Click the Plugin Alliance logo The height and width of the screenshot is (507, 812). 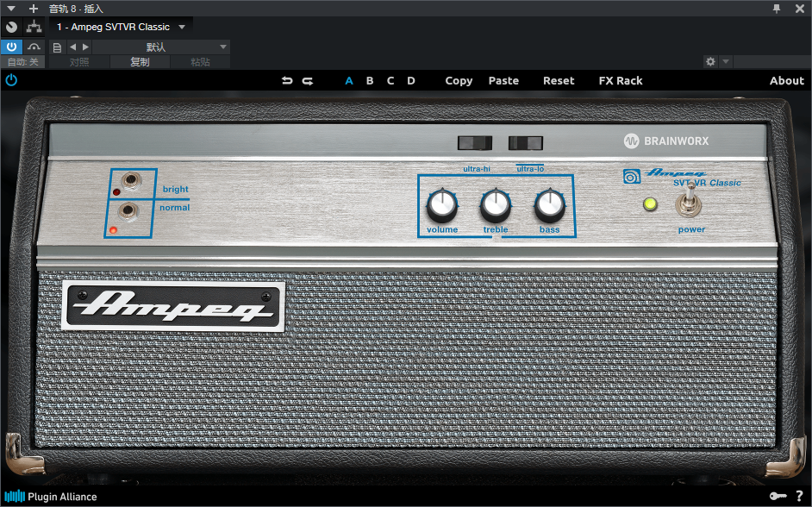click(x=50, y=497)
